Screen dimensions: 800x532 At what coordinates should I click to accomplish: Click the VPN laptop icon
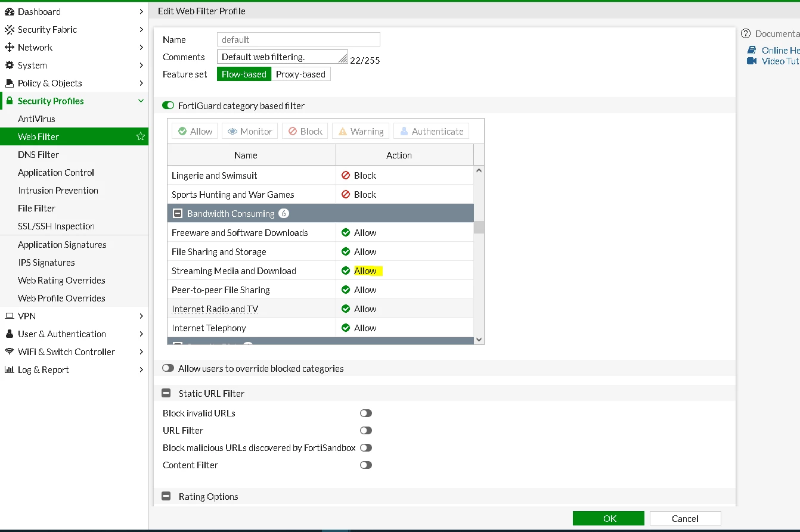coord(9,316)
